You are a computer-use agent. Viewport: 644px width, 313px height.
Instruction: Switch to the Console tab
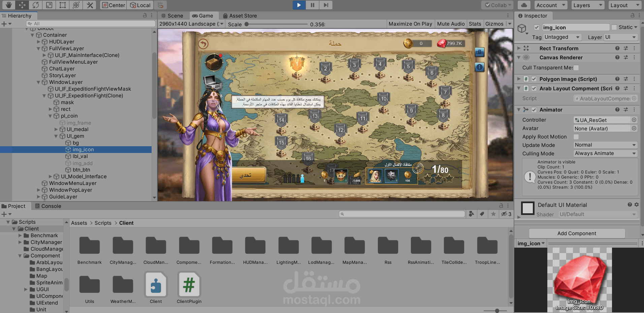click(48, 206)
